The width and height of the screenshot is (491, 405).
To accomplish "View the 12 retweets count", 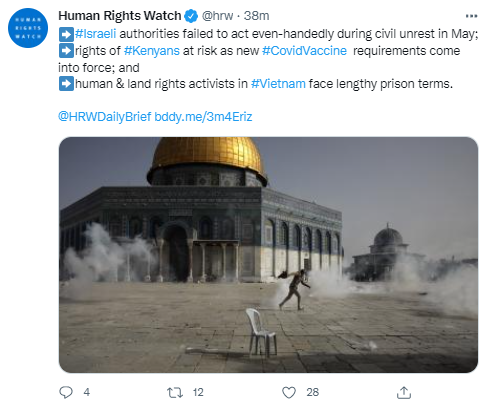I will tap(198, 392).
